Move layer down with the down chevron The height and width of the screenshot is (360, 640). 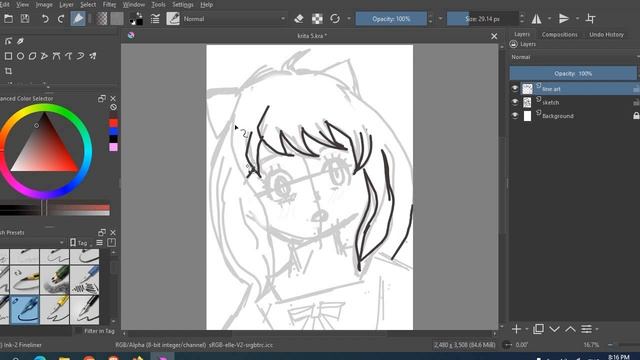(554, 329)
